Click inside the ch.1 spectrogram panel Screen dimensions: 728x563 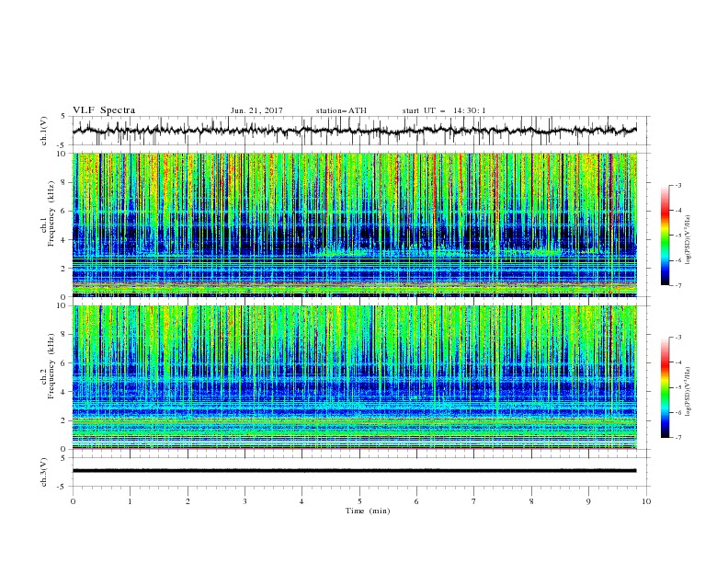click(354, 224)
